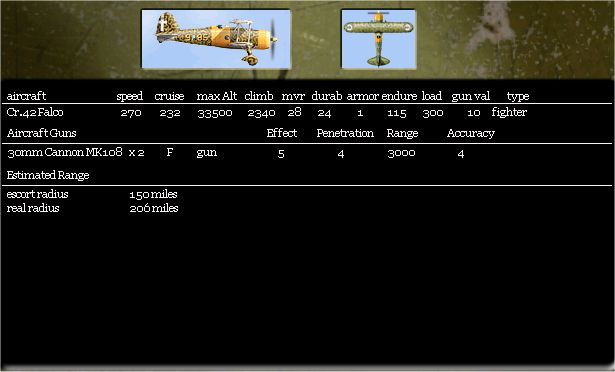The image size is (615, 372).
Task: Click the endure column header
Action: coord(399,96)
